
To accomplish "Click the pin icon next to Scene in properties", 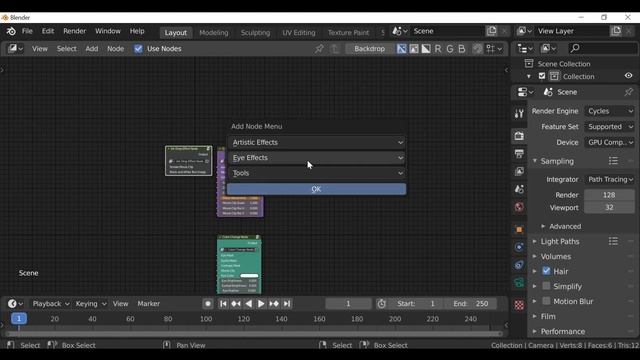I will (629, 92).
